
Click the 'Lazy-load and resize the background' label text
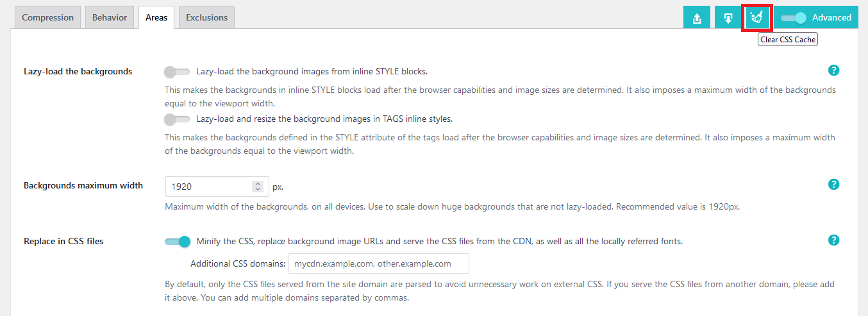324,119
